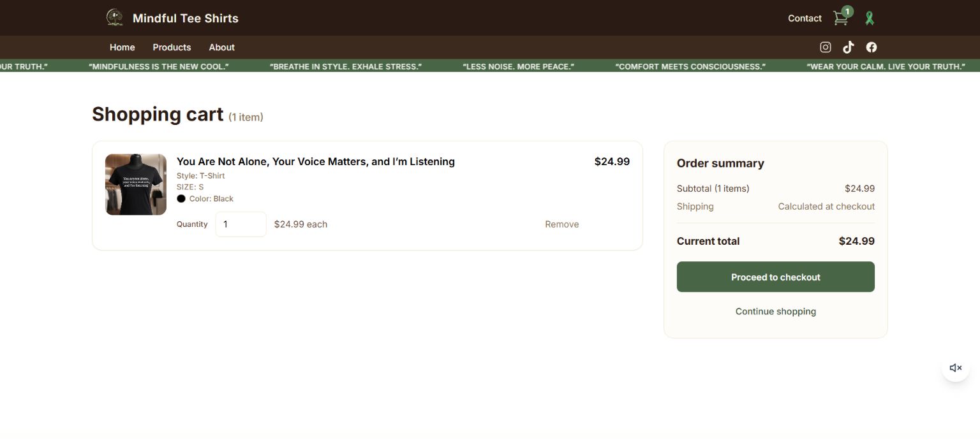The width and height of the screenshot is (980, 443).
Task: Click the 'Order summary' heading
Action: [720, 163]
